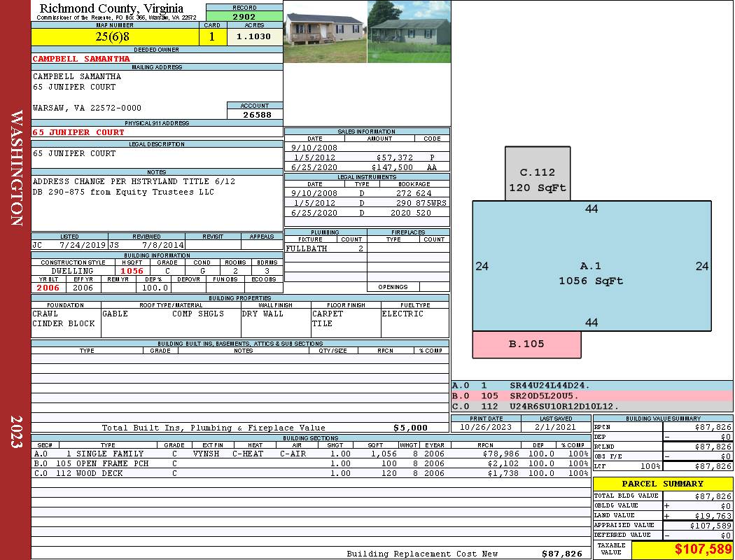Screen dimensions: 735x560
Task: Select B.0 OPEN FRAME PCH row
Action: click(311, 463)
